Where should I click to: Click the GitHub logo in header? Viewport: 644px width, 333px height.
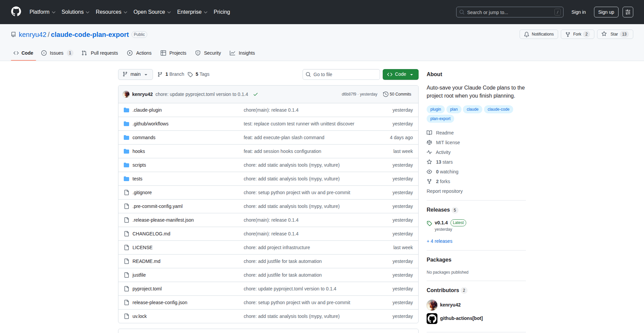(16, 12)
